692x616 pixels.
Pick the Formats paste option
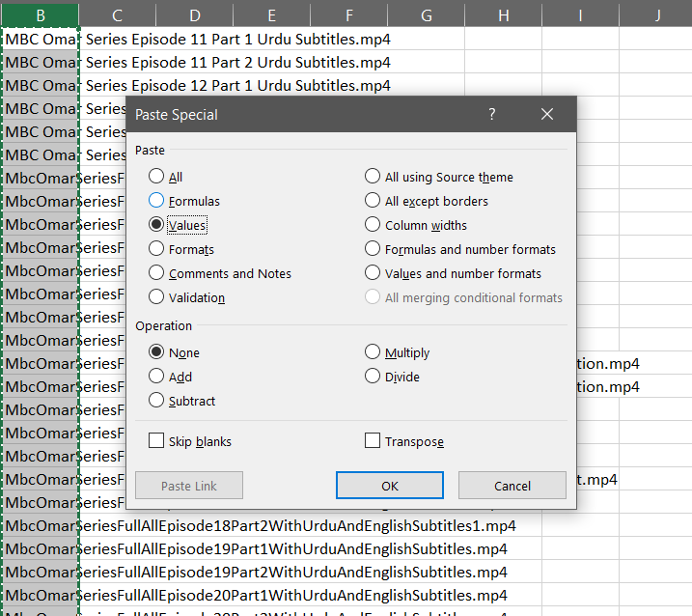[156, 249]
